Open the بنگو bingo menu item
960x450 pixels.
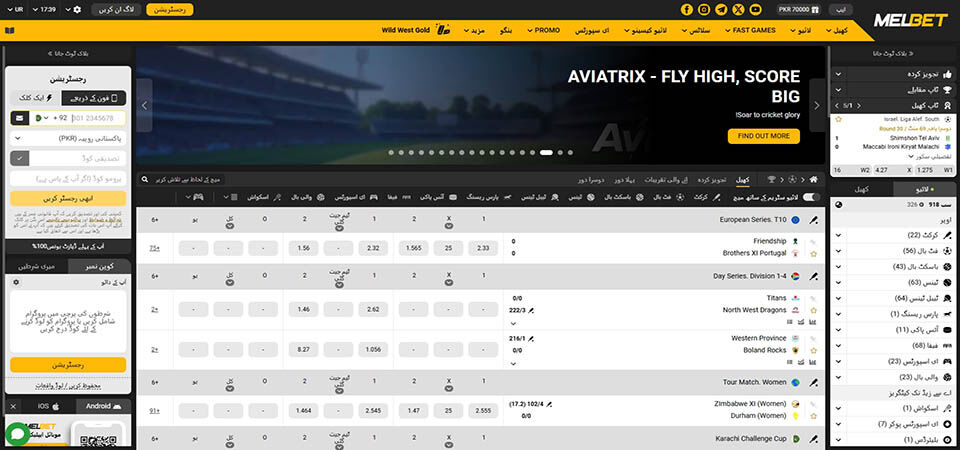tap(506, 30)
